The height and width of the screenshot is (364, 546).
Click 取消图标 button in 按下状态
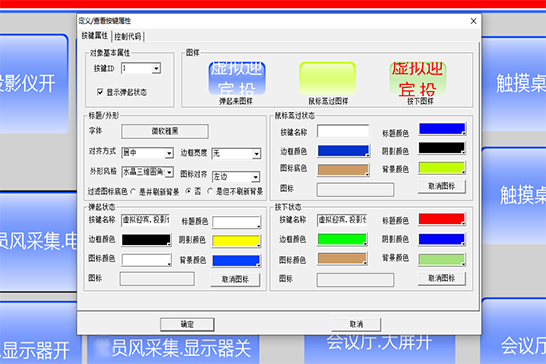(442, 279)
